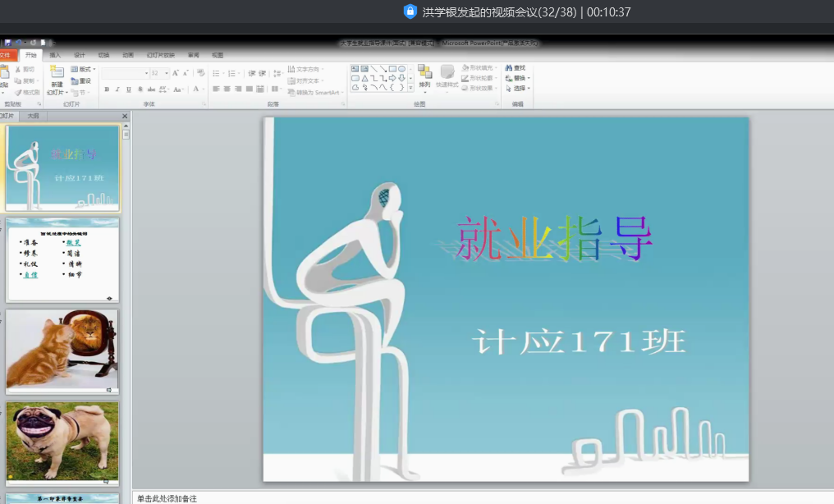Toggle bold formatting
The image size is (834, 504).
pos(107,89)
